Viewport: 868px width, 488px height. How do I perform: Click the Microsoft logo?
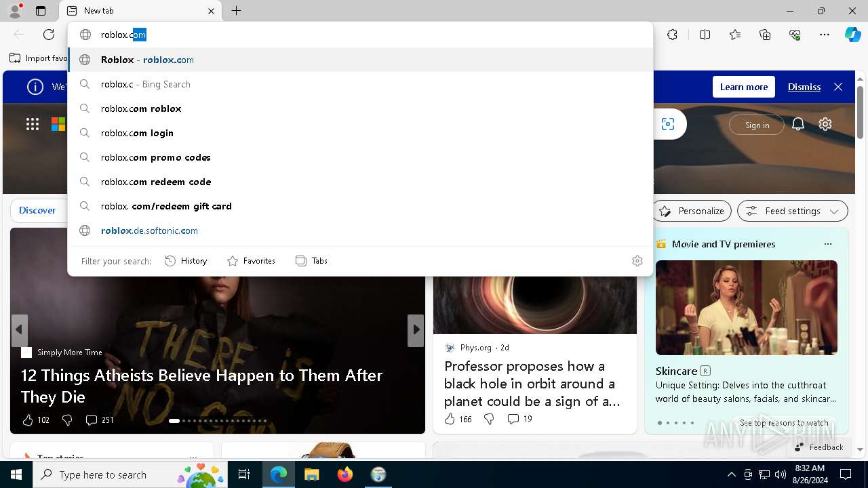pyautogui.click(x=58, y=124)
